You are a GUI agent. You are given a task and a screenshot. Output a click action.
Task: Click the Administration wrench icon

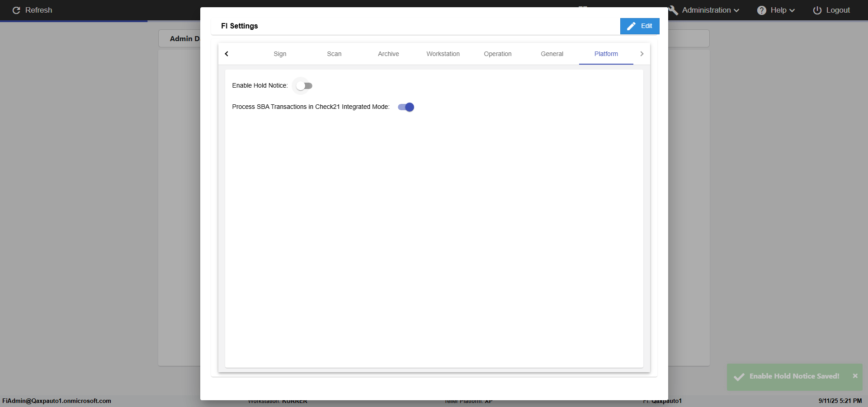[x=674, y=10]
